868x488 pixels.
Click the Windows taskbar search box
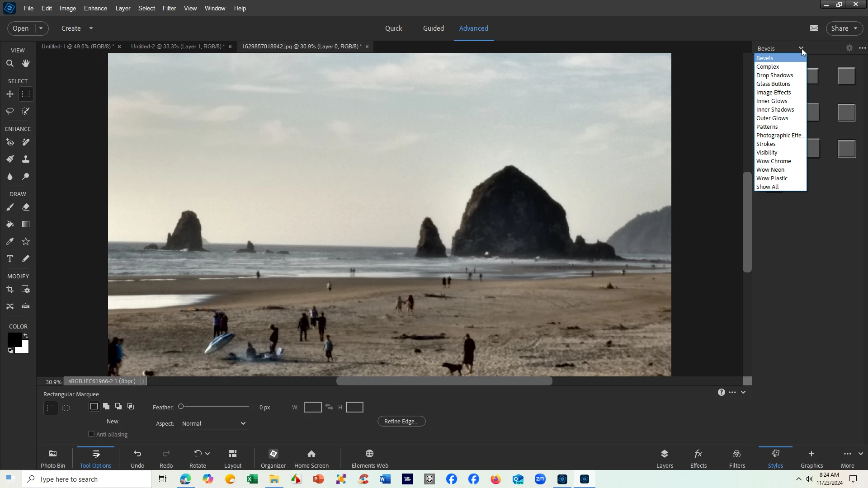tap(87, 479)
